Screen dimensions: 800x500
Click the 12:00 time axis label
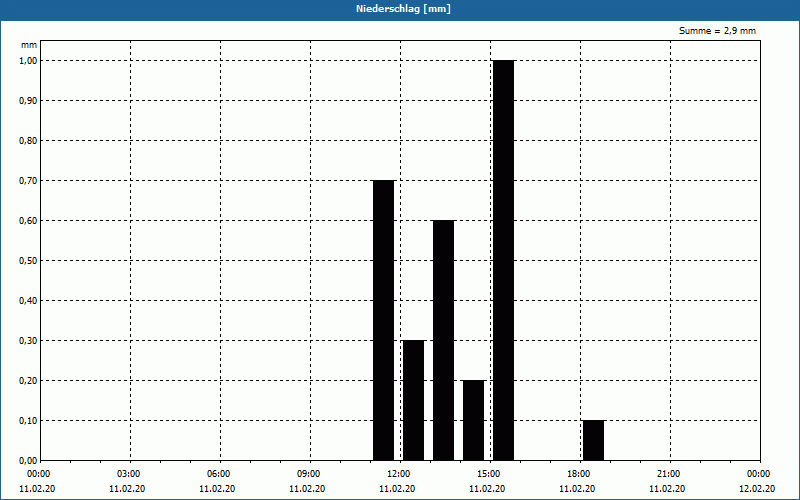coord(398,474)
